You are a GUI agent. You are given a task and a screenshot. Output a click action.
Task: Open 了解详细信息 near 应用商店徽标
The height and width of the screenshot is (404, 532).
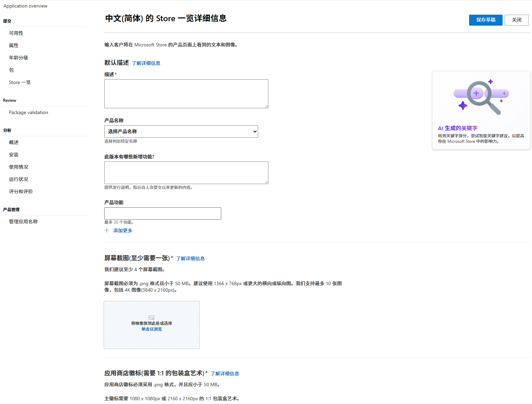(x=225, y=374)
